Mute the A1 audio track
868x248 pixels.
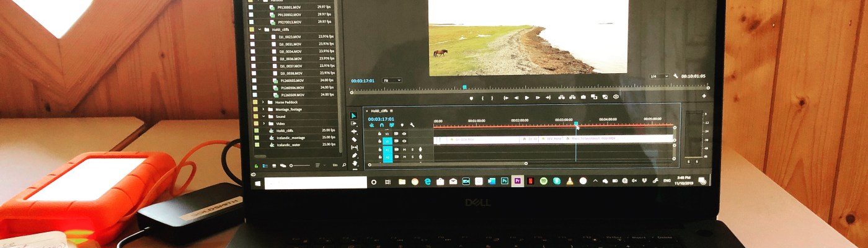404,149
